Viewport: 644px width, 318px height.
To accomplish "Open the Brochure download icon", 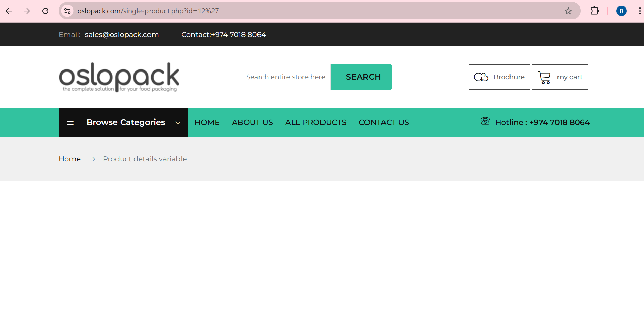I will [481, 77].
